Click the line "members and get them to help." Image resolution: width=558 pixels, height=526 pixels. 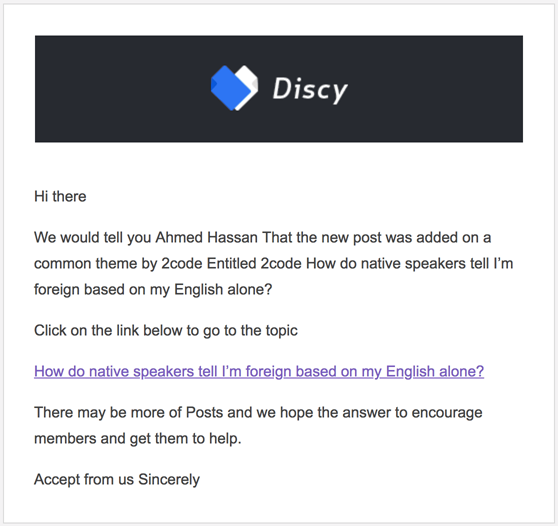138,439
